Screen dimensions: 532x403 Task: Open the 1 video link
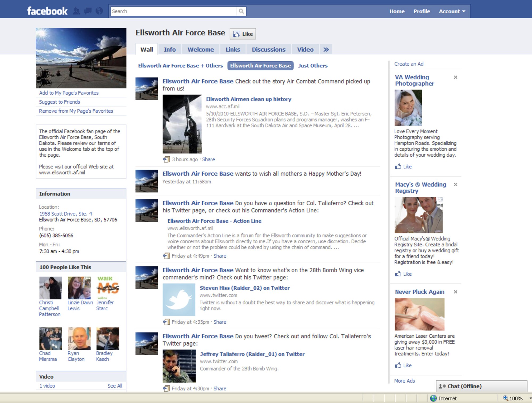click(47, 385)
